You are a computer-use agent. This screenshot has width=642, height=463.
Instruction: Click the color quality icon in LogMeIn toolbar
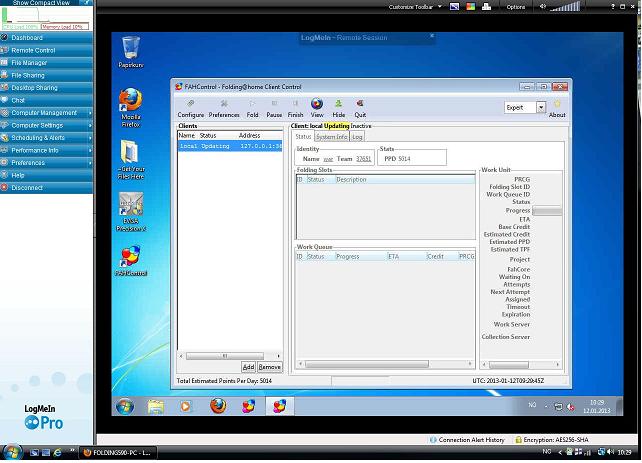tap(471, 7)
